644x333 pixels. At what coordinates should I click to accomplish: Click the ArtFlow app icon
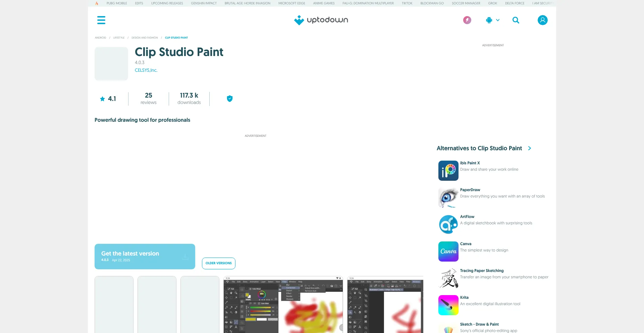[x=448, y=224]
